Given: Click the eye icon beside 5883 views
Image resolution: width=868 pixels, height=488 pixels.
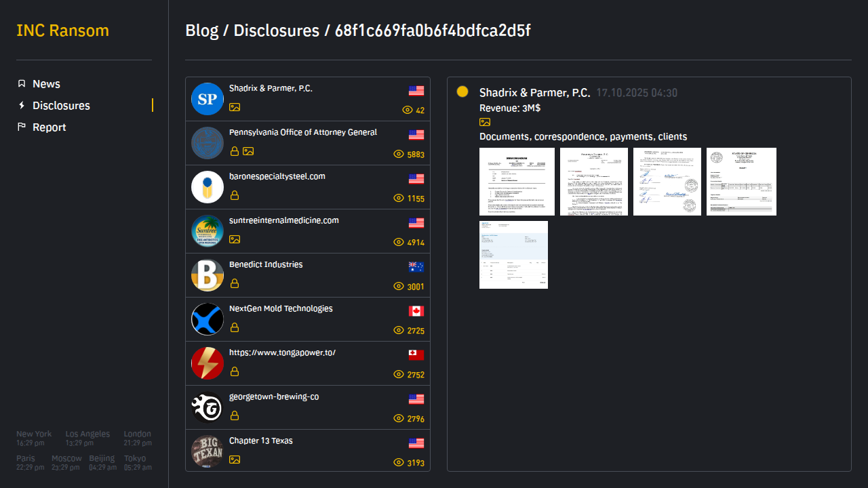Looking at the screenshot, I should pos(399,155).
